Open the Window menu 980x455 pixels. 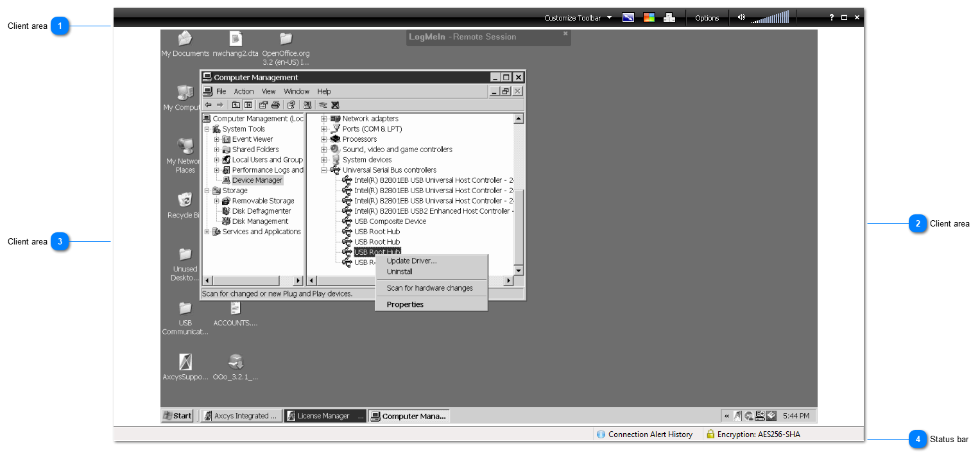(x=297, y=91)
